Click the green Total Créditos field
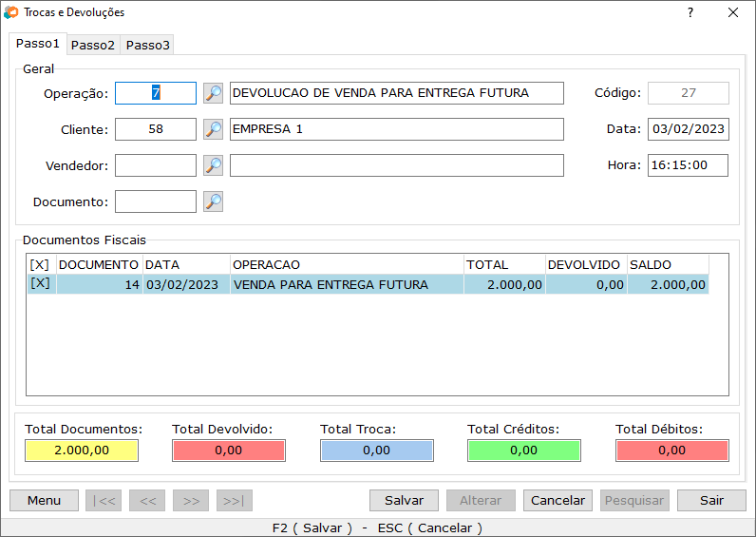The image size is (756, 537). click(x=523, y=451)
